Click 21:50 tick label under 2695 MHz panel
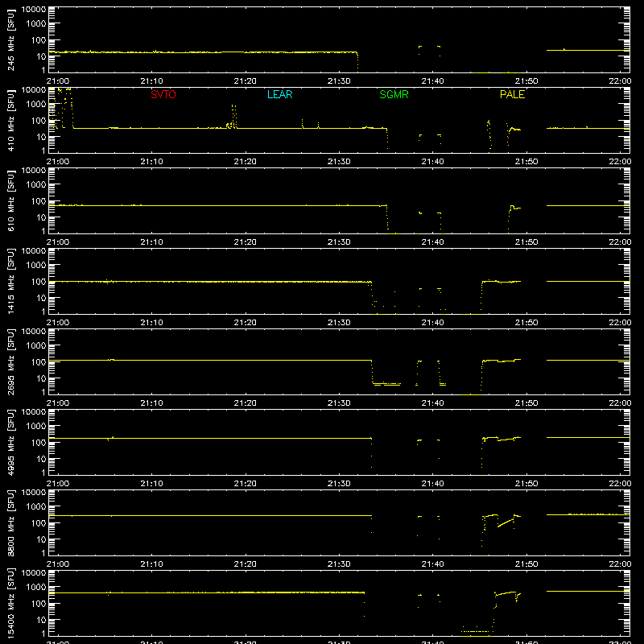This screenshot has width=644, height=644. pos(526,403)
